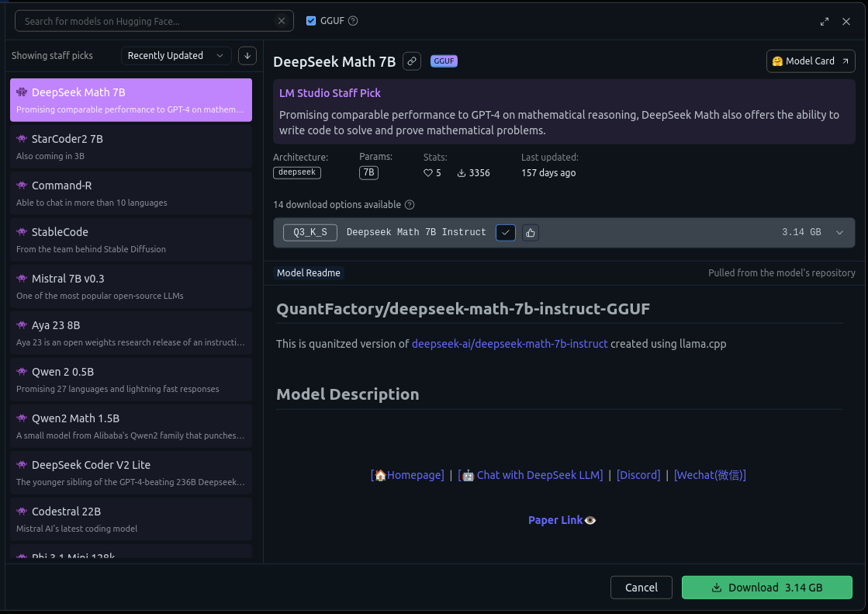This screenshot has height=614, width=868.
Task: Click Download 3.14 GB button
Action: [x=766, y=588]
